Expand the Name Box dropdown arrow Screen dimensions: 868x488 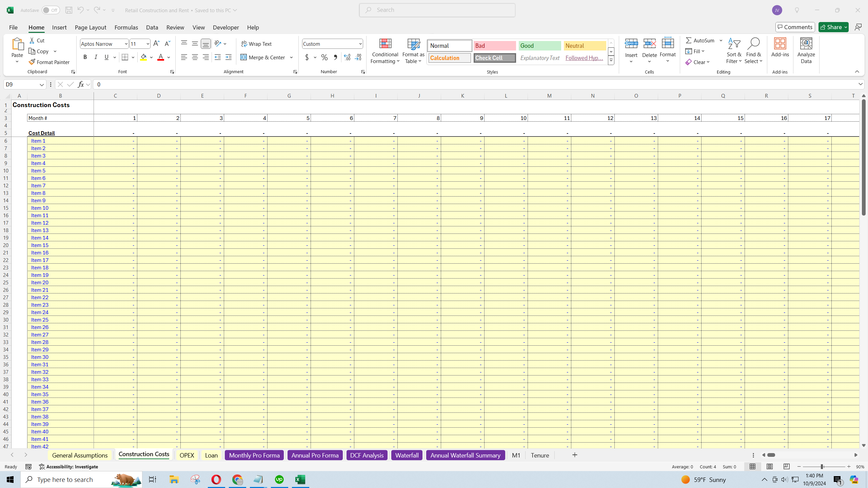click(x=42, y=84)
